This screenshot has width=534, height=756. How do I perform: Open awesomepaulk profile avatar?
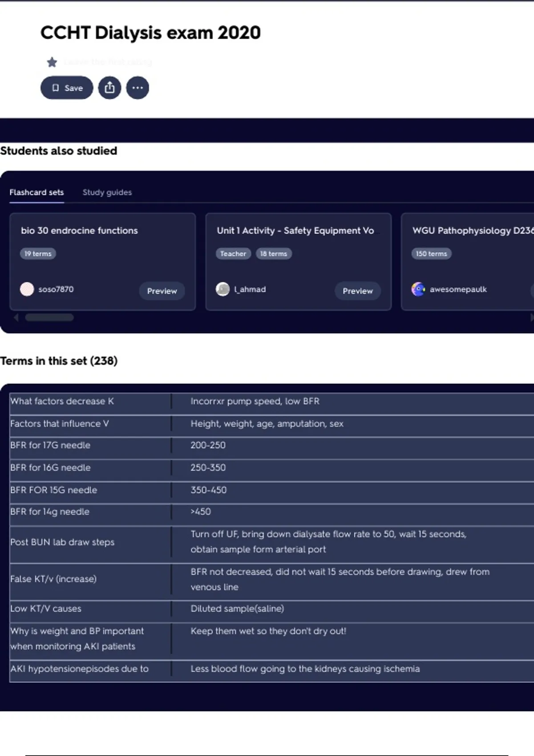click(x=418, y=289)
